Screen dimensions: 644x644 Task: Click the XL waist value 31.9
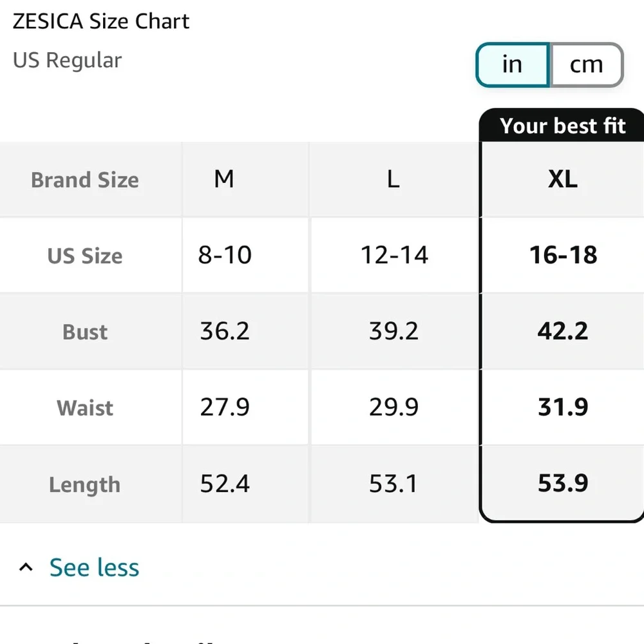[562, 407]
